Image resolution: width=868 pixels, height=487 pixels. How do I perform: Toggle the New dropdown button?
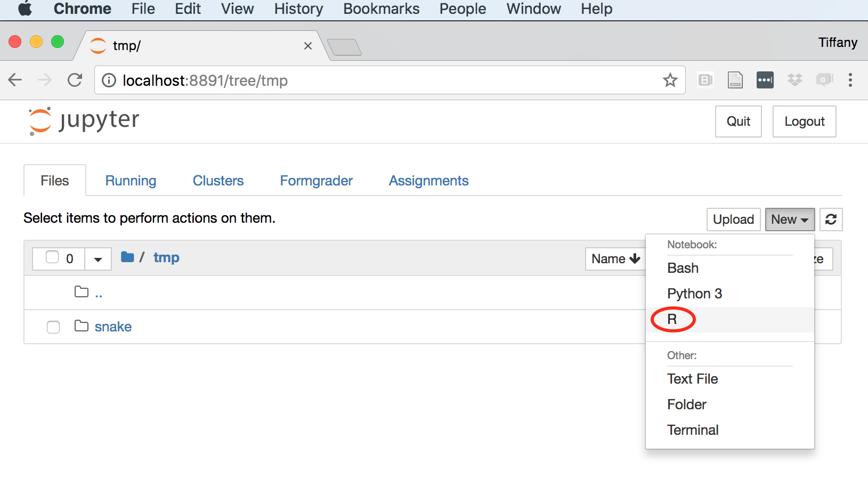789,220
